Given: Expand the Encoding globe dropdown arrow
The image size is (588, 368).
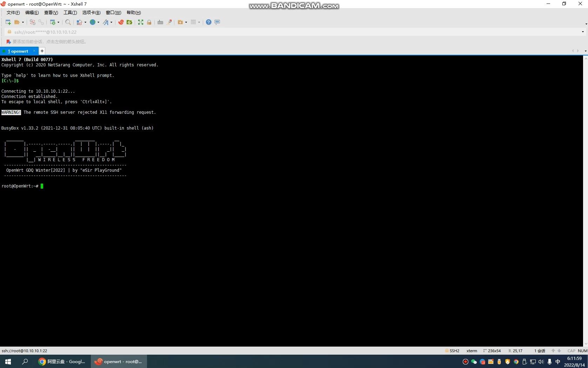Looking at the screenshot, I should [98, 22].
